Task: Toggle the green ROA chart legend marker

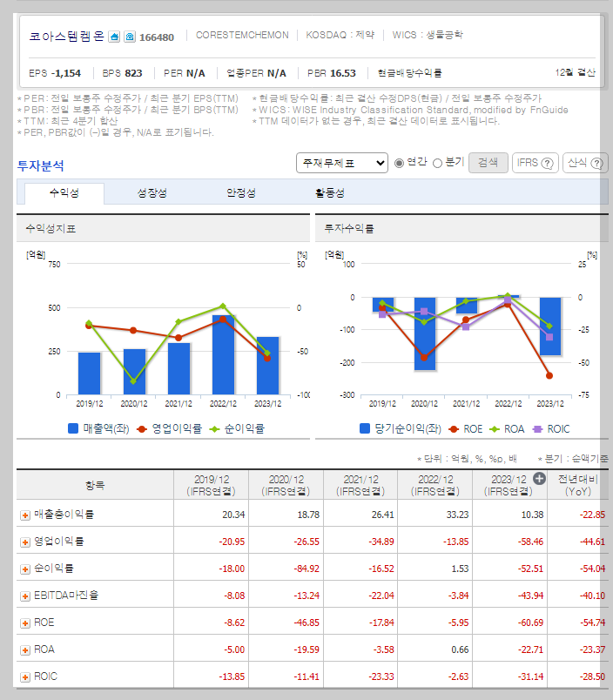Action: click(495, 429)
